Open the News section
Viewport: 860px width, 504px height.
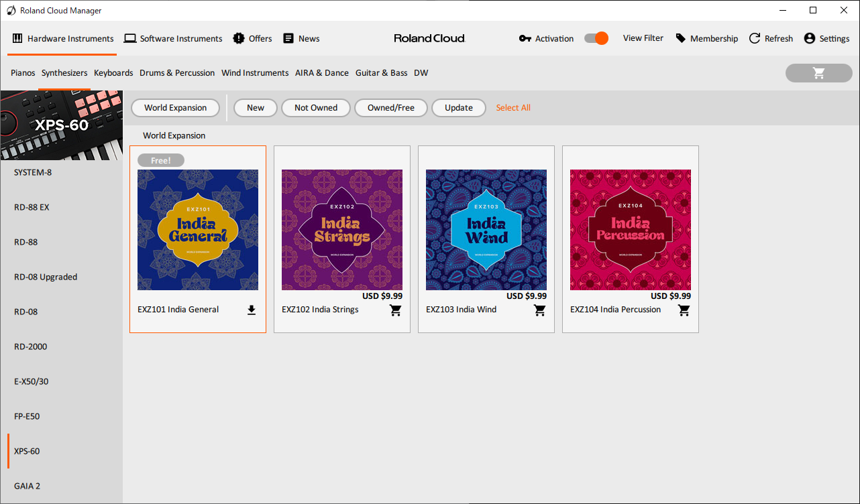point(301,38)
